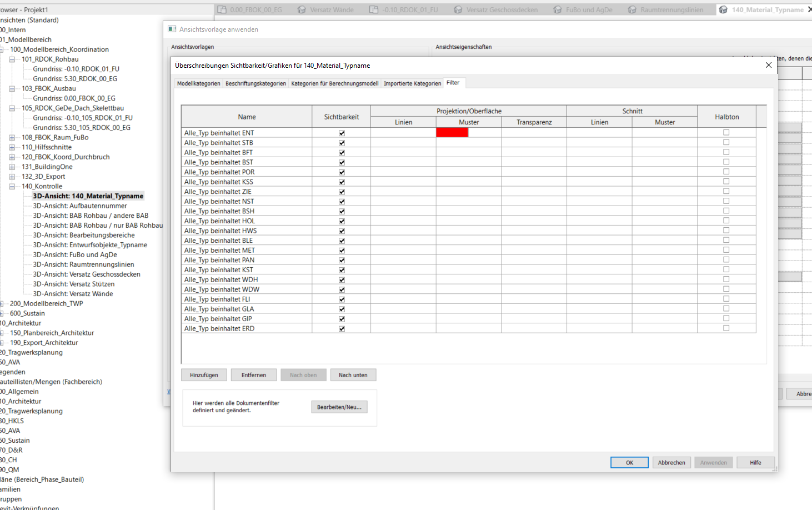Uncheck visibility for Alle_Typ beinhaltet ENT

click(x=342, y=133)
